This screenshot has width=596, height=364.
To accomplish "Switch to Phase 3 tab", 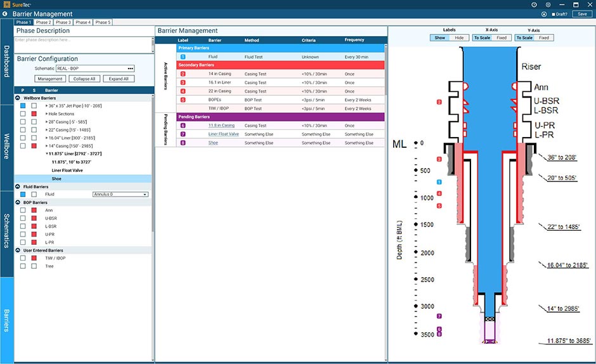I will [63, 22].
